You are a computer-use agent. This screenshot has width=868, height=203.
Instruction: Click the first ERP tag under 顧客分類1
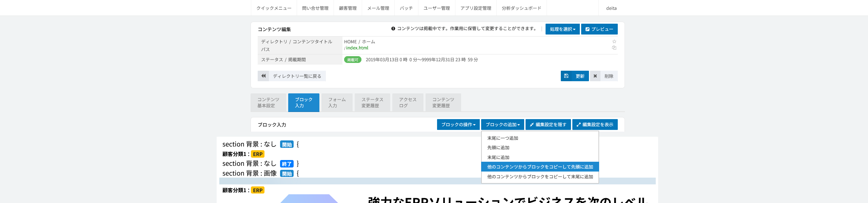[x=258, y=154]
